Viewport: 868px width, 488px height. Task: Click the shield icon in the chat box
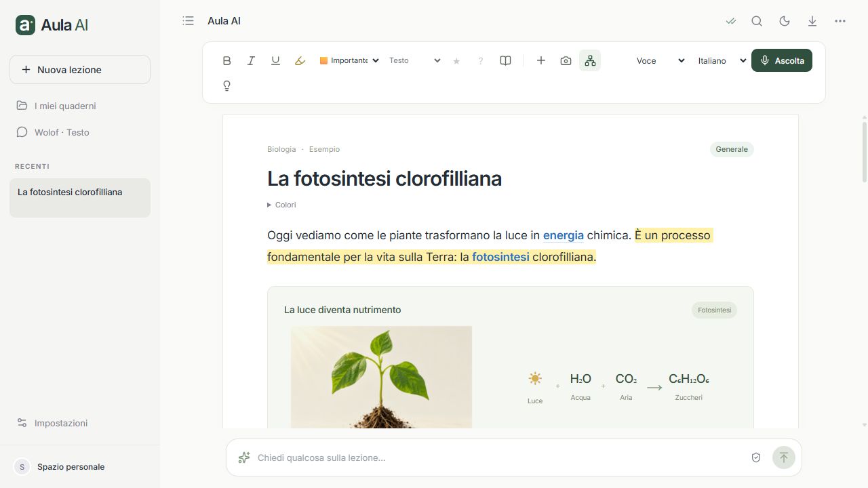click(x=756, y=457)
